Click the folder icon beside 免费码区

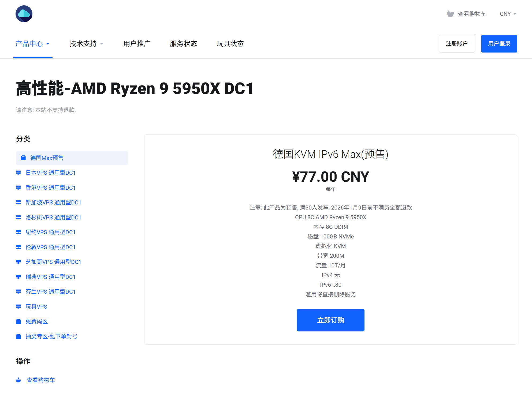click(18, 321)
